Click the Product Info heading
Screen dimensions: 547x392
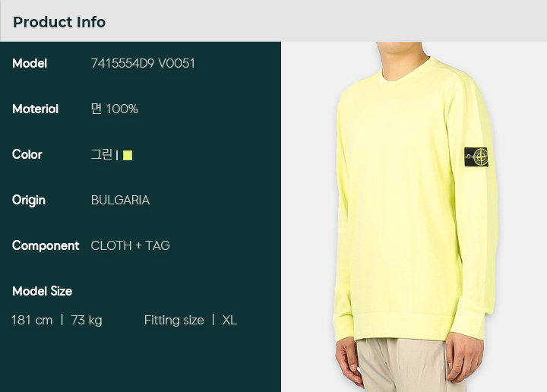pos(59,22)
